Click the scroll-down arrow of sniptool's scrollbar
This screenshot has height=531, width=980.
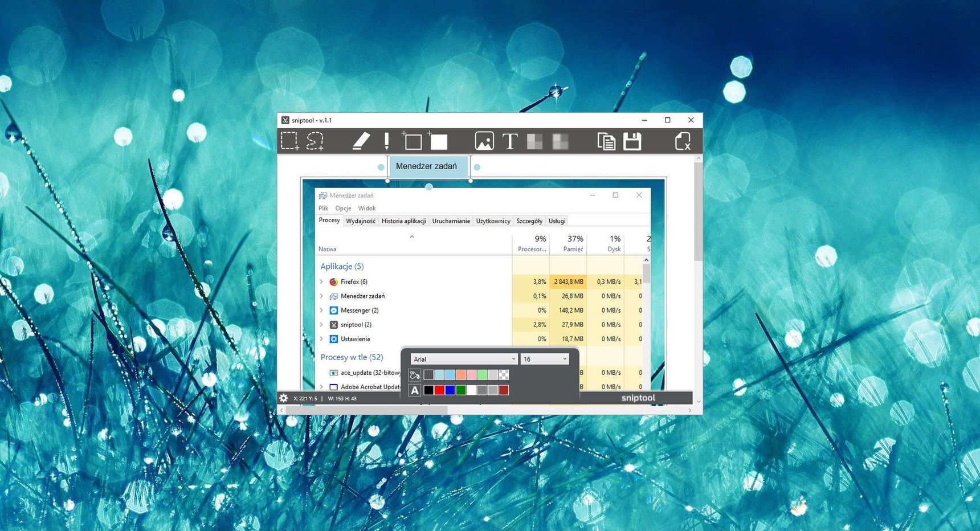click(698, 402)
